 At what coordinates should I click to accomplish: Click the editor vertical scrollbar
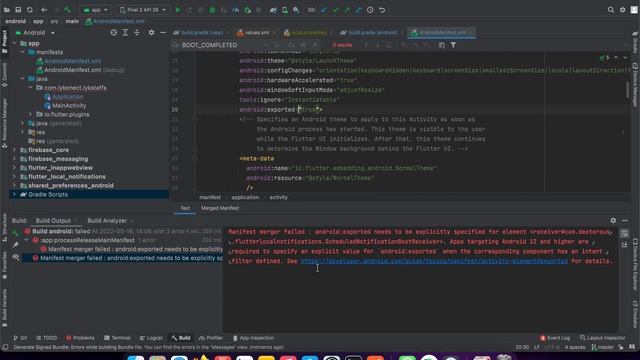(x=627, y=90)
